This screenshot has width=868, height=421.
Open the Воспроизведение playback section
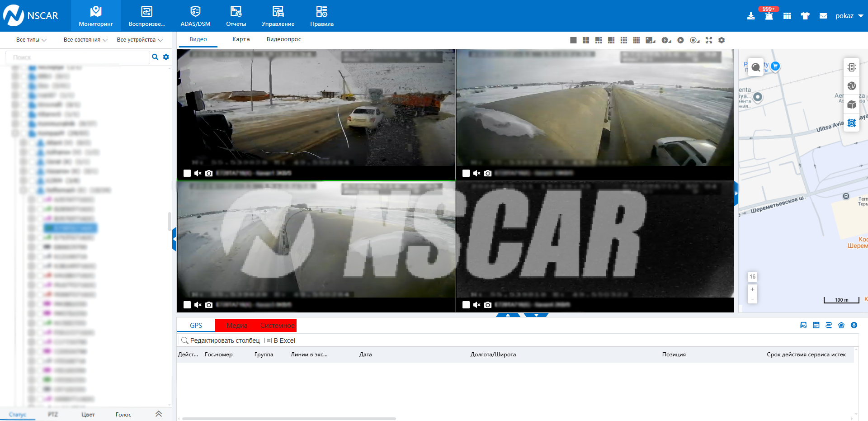pyautogui.click(x=147, y=16)
